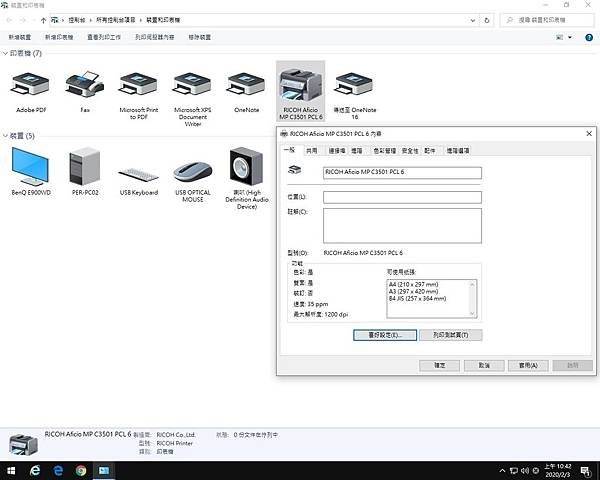Click the 列印測試頁 (Print Test Page) button

pos(451,335)
